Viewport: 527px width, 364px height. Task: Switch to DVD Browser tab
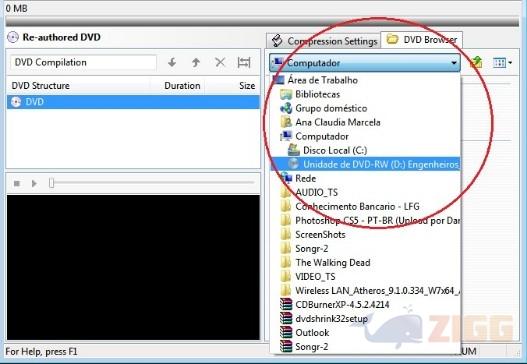(x=421, y=40)
